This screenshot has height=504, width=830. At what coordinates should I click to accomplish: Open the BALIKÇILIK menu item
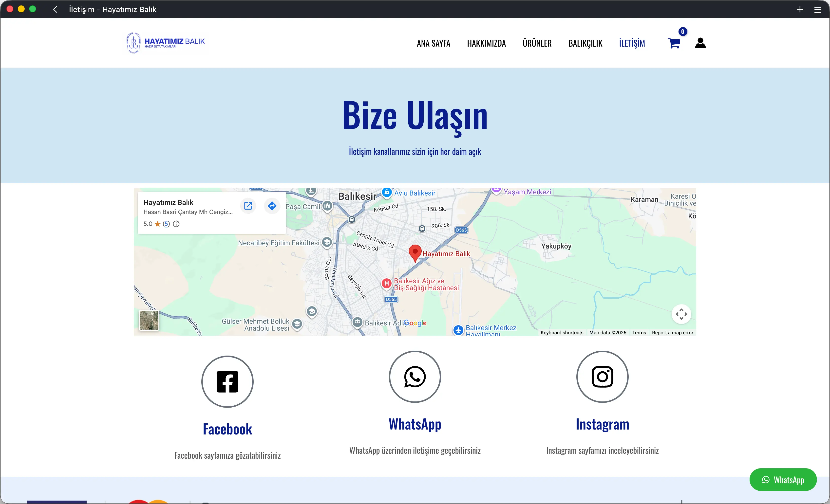point(585,43)
